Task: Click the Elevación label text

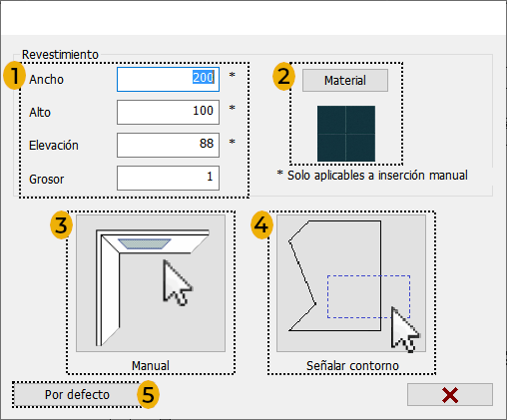Action: pos(54,146)
